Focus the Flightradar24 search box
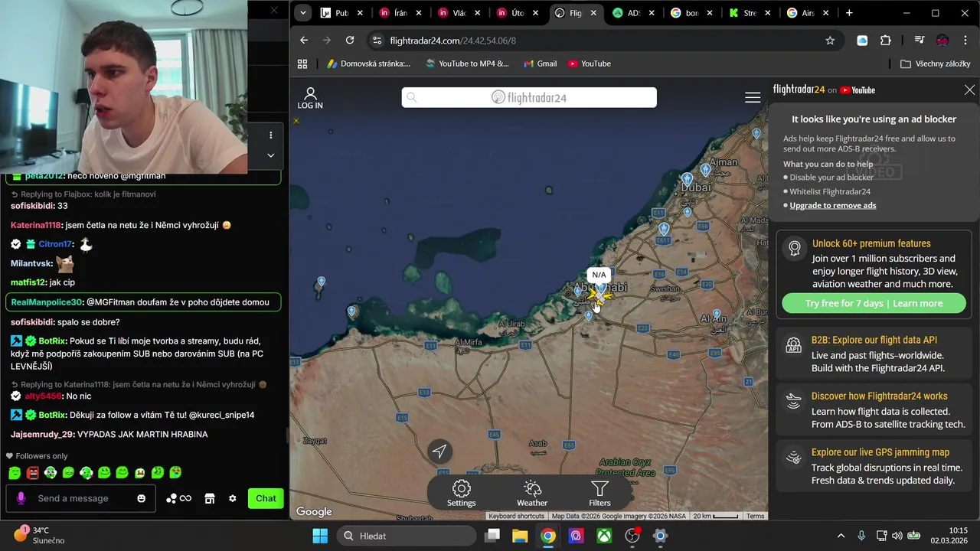 pyautogui.click(x=529, y=97)
